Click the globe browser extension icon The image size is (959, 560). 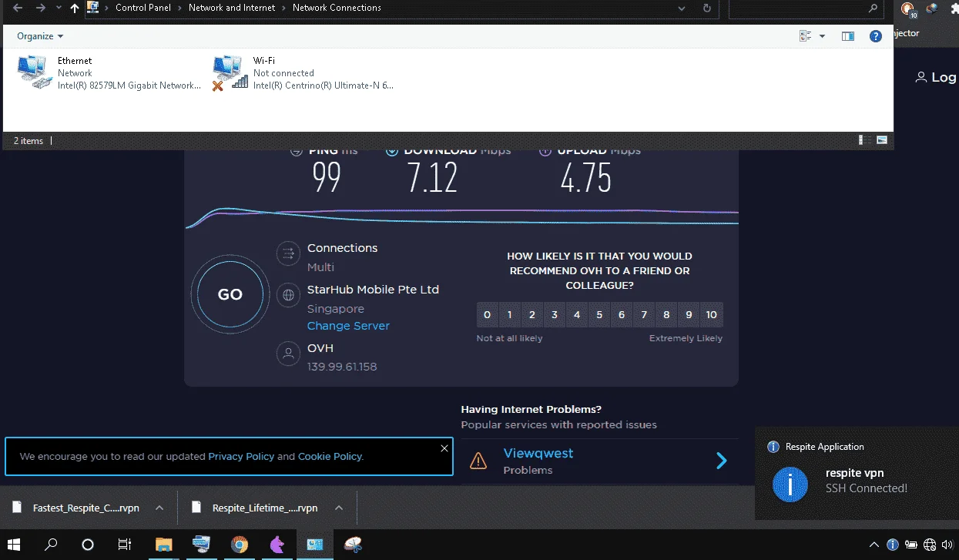pyautogui.click(x=932, y=8)
